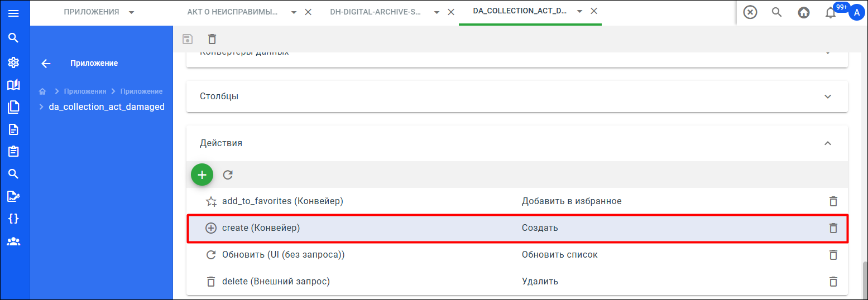Expand da_collection_act_damaged tree node
This screenshot has height=300, width=868.
(41, 107)
